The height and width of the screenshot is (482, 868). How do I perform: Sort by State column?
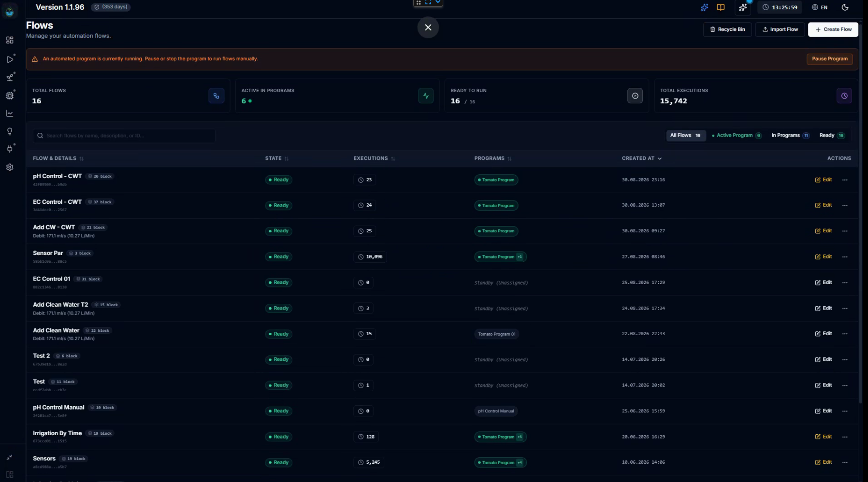point(277,158)
